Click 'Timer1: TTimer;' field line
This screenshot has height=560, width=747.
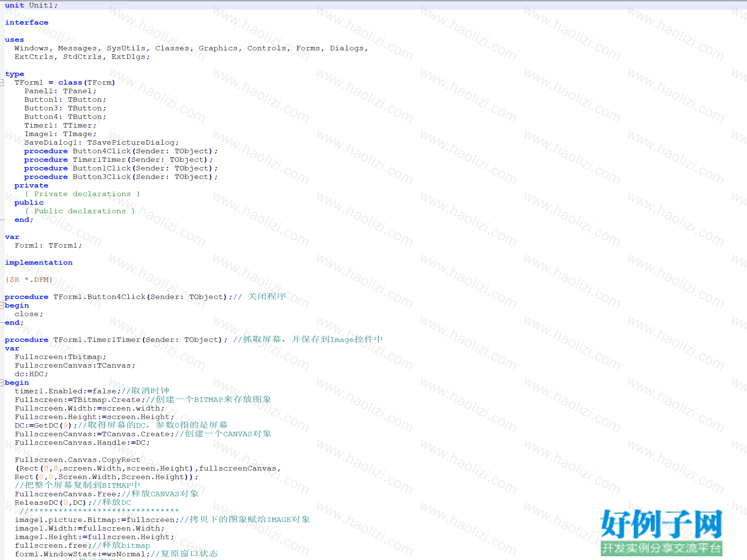(60, 125)
